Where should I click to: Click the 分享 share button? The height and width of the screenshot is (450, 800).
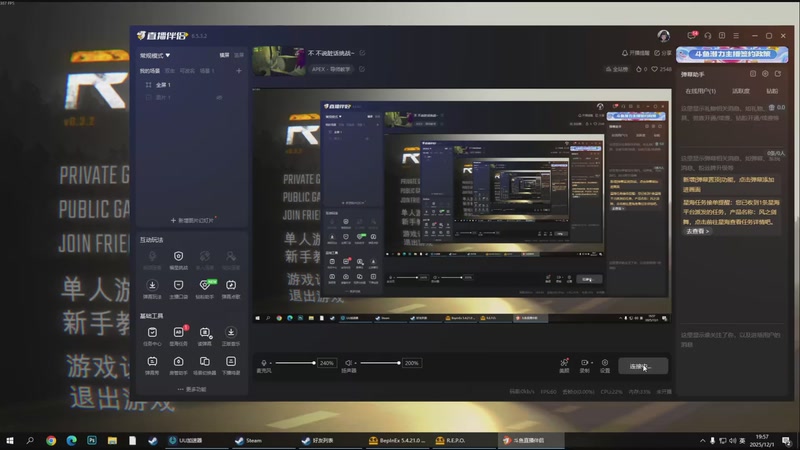coord(663,53)
